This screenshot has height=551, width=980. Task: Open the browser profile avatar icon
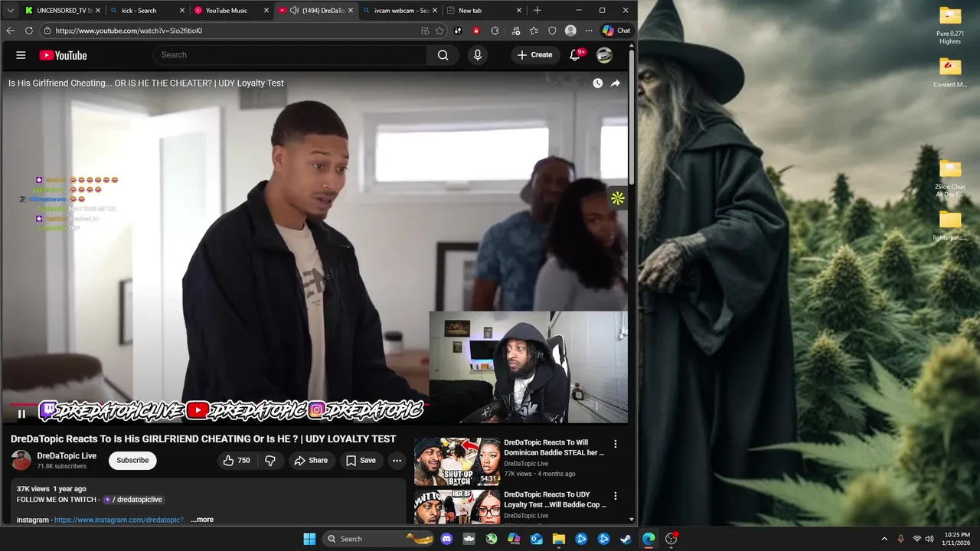coord(570,31)
